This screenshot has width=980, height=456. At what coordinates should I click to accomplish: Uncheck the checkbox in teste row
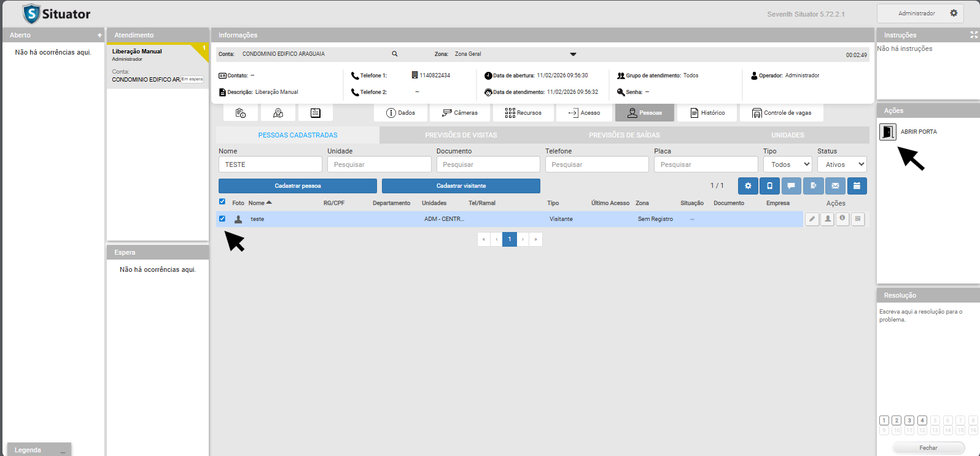coord(222,218)
